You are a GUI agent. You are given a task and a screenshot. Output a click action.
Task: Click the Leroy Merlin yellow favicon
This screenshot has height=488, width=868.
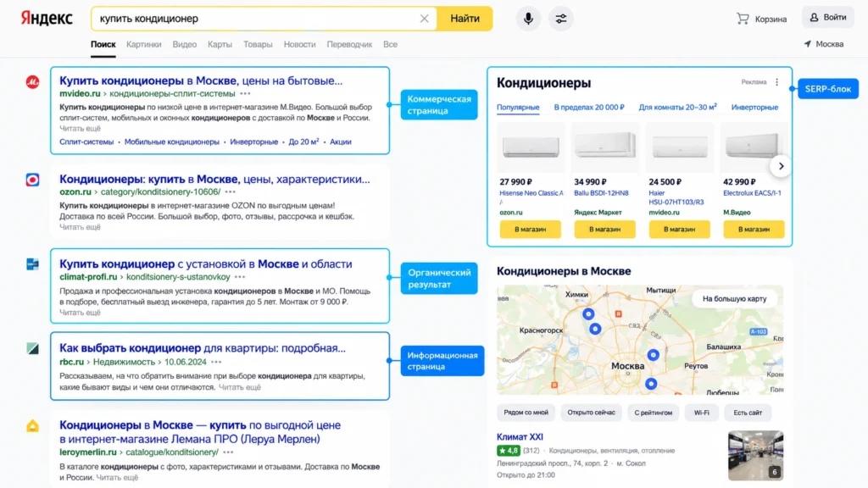(33, 426)
